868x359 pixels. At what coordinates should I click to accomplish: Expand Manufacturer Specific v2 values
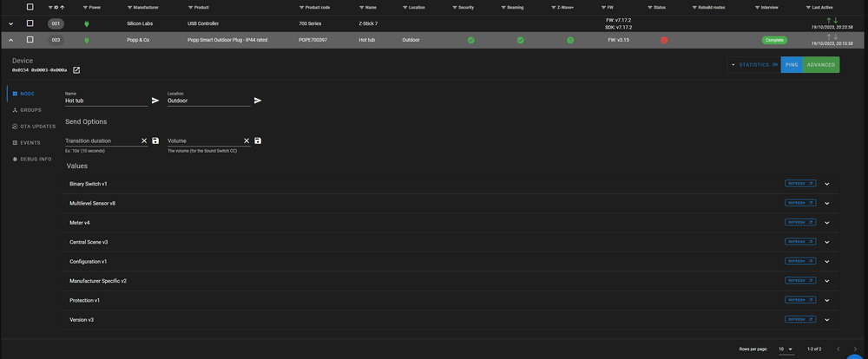(827, 280)
